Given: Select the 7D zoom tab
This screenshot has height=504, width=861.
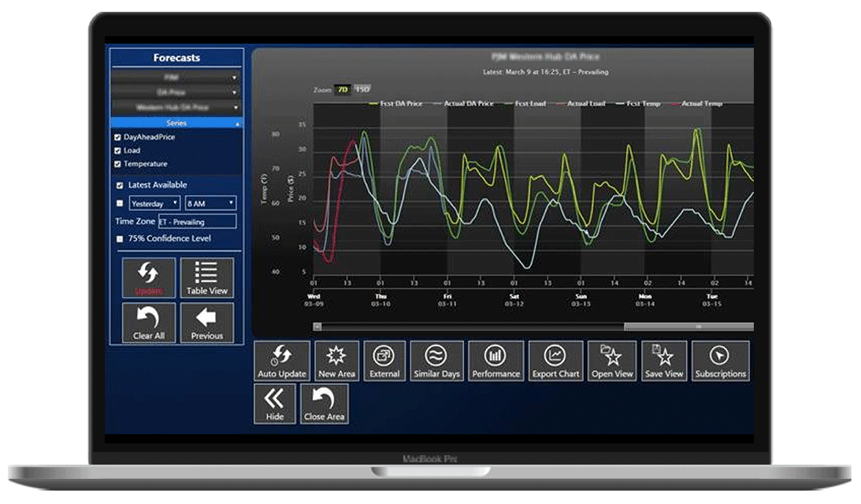Looking at the screenshot, I should tap(343, 89).
